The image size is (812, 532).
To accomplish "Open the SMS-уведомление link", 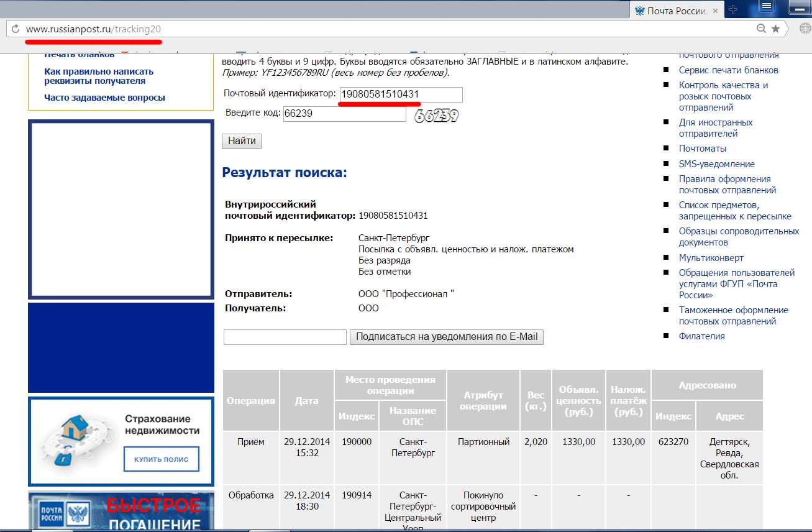I will [717, 164].
